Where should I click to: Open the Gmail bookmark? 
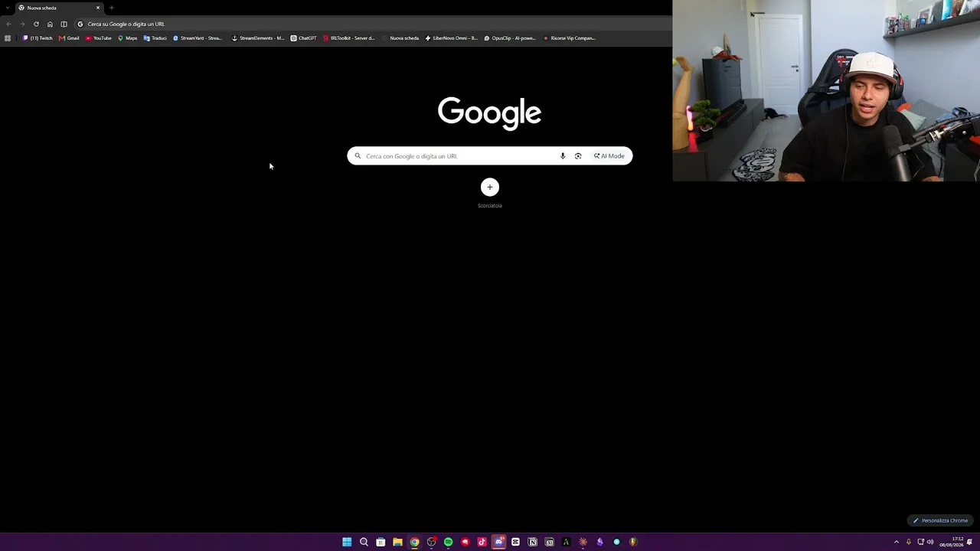(x=69, y=38)
